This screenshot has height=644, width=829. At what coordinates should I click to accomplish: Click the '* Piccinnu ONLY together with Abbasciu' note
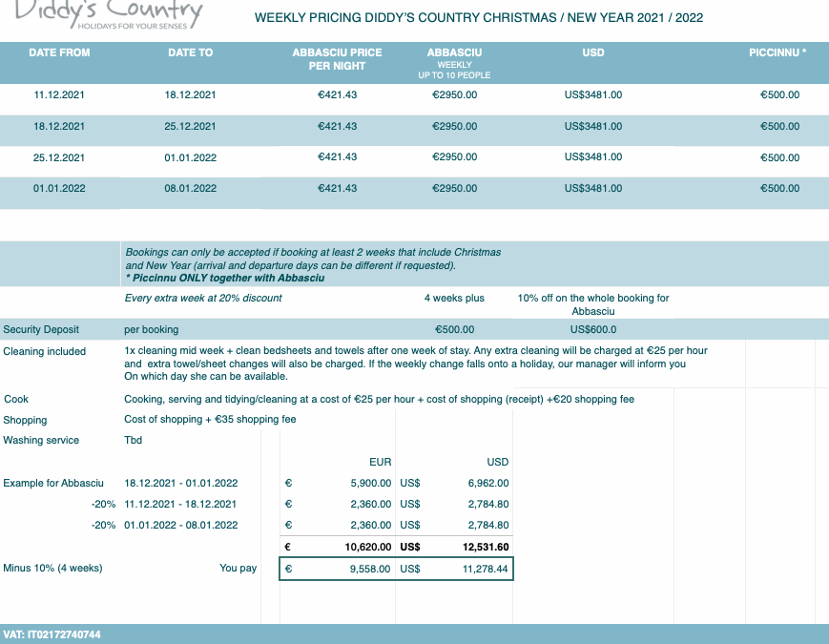[225, 279]
